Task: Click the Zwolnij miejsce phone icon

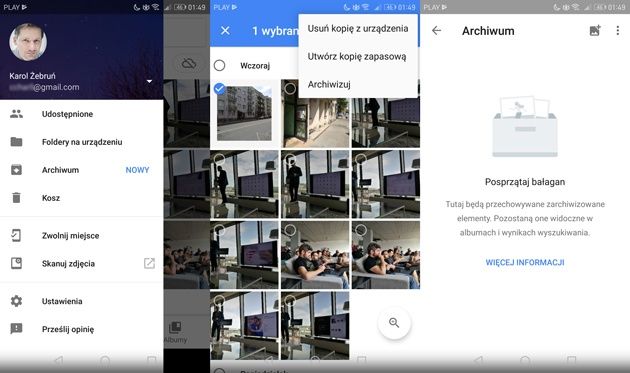Action: point(16,236)
